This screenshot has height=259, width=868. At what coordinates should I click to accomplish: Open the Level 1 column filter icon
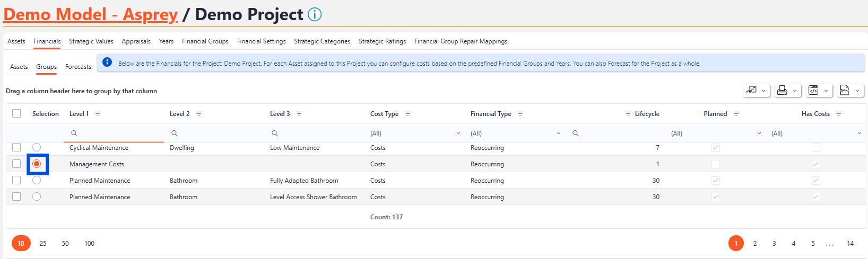tap(98, 114)
